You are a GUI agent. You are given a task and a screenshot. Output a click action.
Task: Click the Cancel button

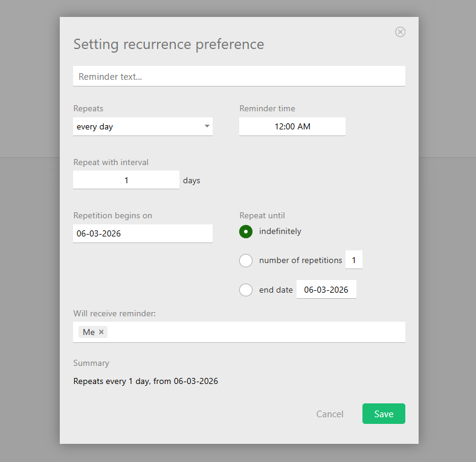click(x=330, y=414)
